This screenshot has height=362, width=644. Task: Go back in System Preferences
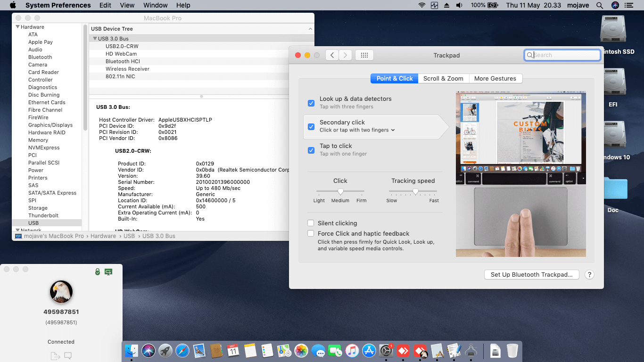pyautogui.click(x=332, y=55)
